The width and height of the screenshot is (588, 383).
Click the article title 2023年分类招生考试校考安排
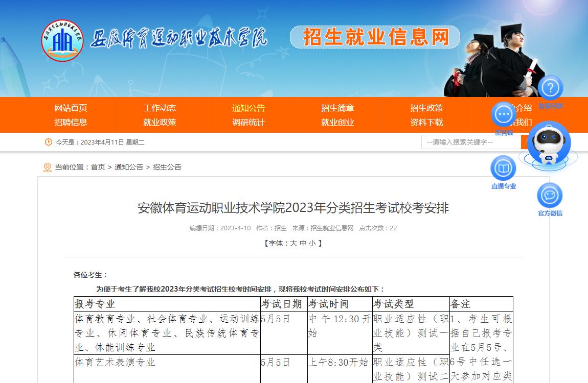coord(293,208)
